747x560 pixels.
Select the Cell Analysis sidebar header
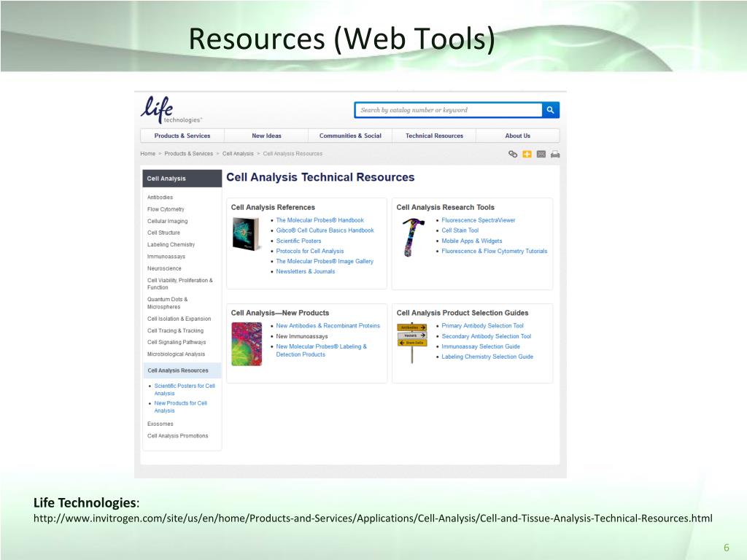point(182,179)
